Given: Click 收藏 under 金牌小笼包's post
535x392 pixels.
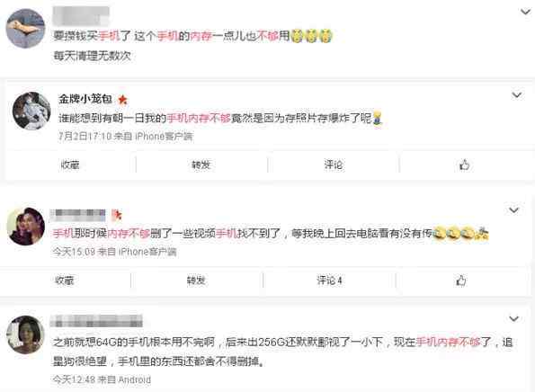Looking at the screenshot, I should click(70, 165).
